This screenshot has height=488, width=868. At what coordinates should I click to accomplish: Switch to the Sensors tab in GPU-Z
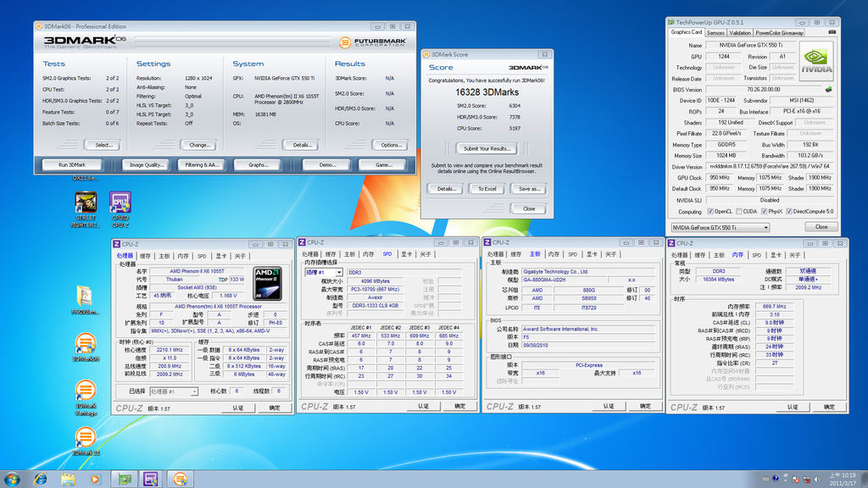715,32
